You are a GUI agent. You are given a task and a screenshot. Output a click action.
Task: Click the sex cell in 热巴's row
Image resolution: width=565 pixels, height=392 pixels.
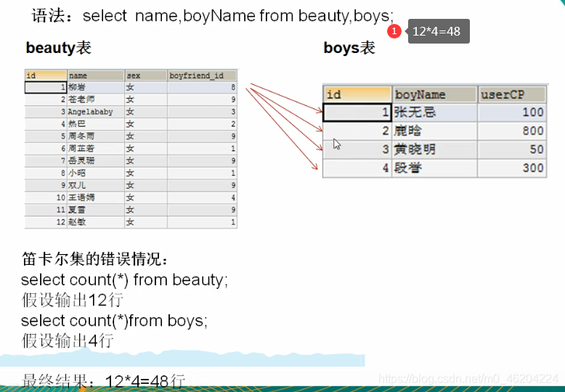pos(145,124)
